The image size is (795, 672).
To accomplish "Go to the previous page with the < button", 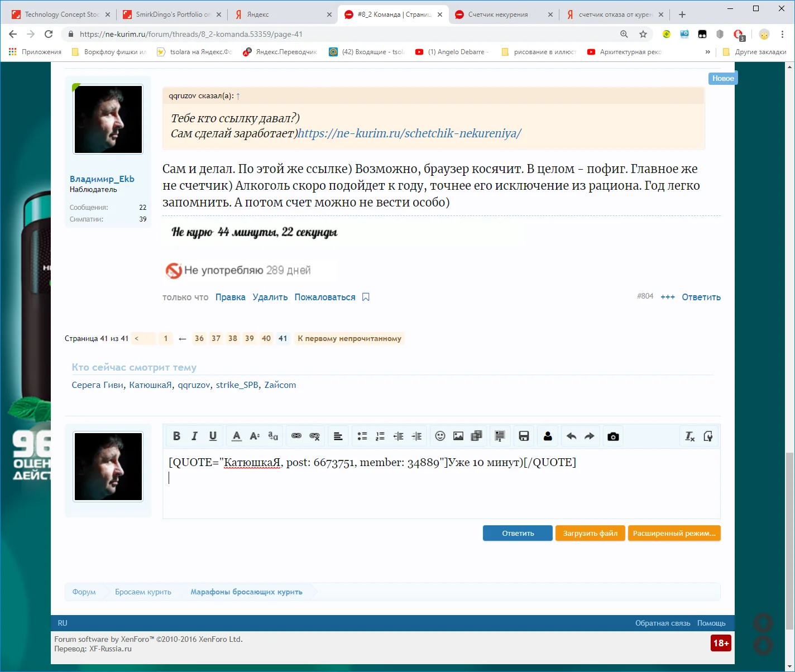I will 143,338.
